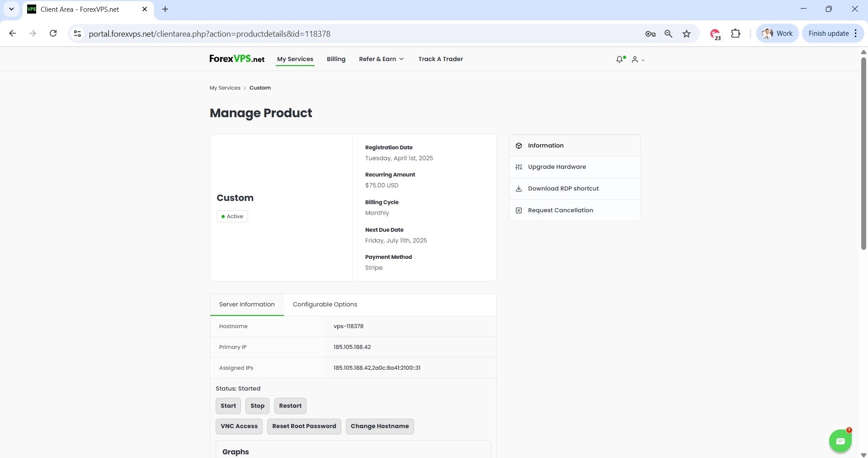Click the Start server button
Screen dimensions: 868x458
tap(228, 406)
